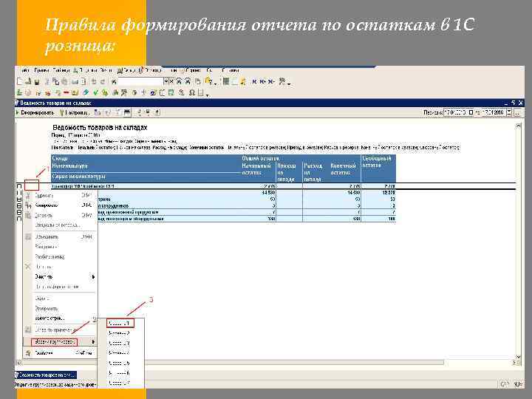Screen dimensions: 532x399
Task: Click the green checkmark icon in second toolbar
Action: tap(95, 92)
